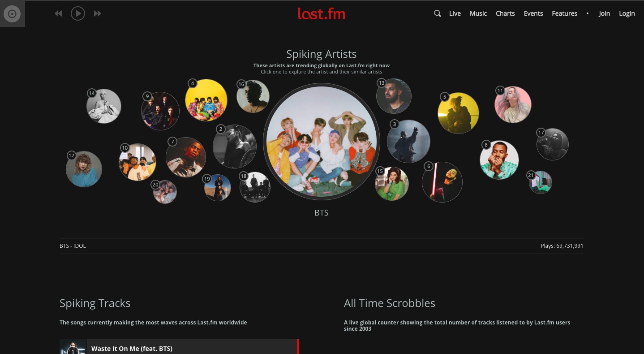Choose artist bubble number 15
Screen dimensions: 644x354
(x=392, y=184)
